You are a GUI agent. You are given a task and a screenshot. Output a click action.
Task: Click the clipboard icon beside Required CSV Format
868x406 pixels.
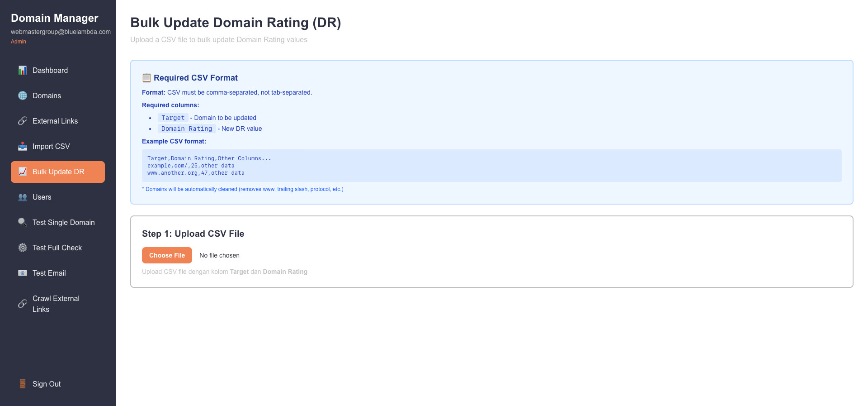point(146,78)
